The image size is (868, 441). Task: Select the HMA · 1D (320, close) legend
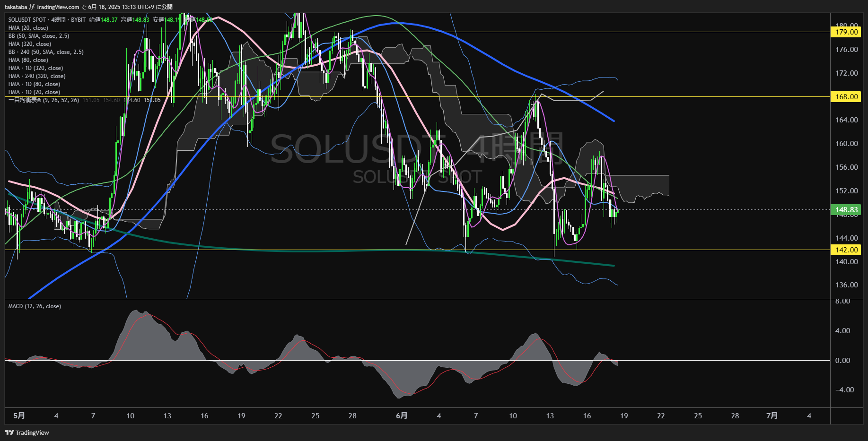coord(36,68)
